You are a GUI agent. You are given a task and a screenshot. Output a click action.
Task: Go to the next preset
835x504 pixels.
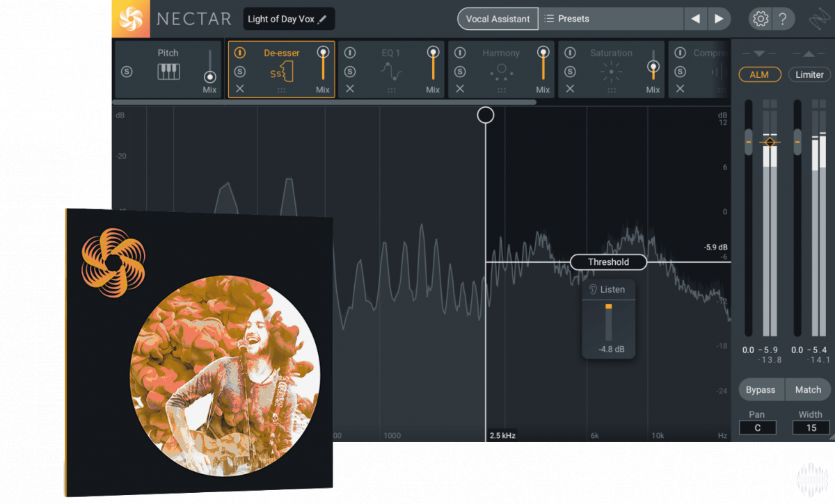click(719, 19)
